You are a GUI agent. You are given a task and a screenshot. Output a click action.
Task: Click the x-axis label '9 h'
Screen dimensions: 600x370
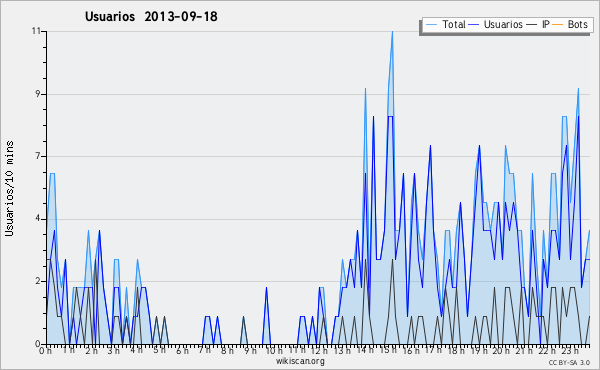pos(250,351)
